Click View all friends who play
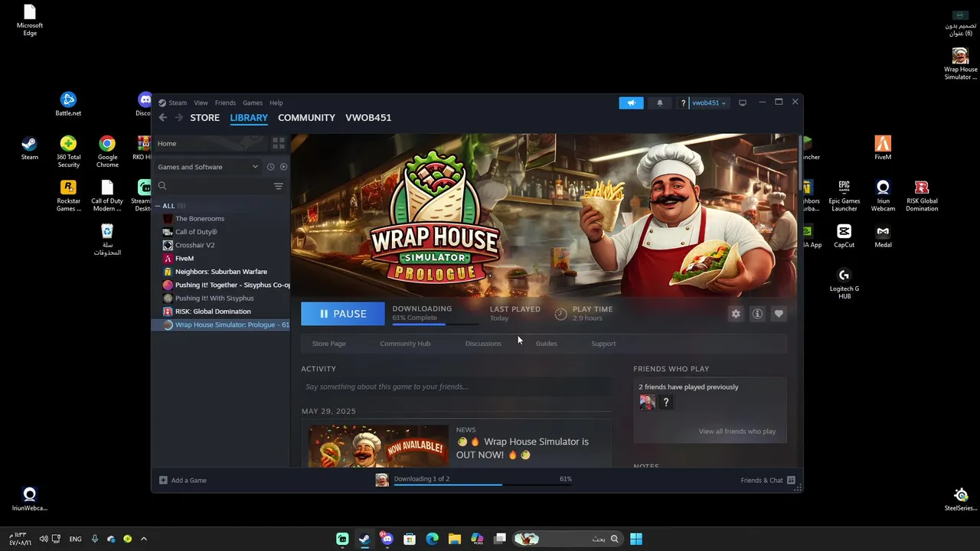Image resolution: width=980 pixels, height=551 pixels. (737, 432)
